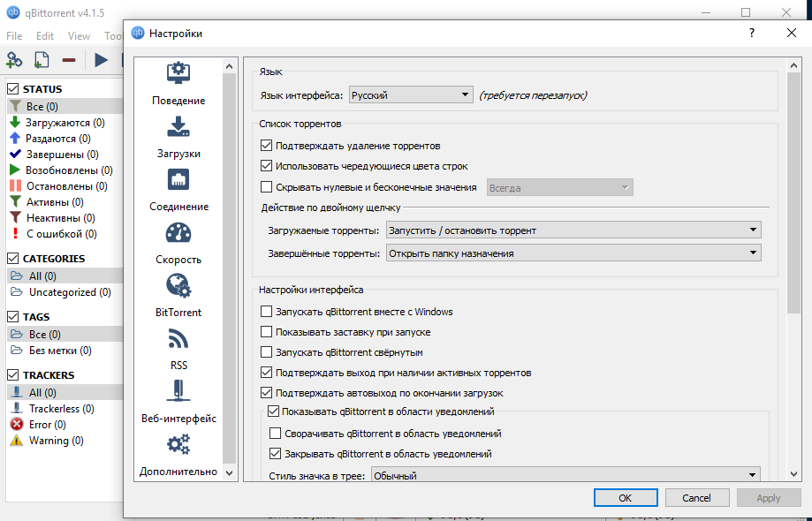Toggle Использовать чередующиеся цвета строк checkbox
This screenshot has height=521, width=812.
pyautogui.click(x=266, y=165)
